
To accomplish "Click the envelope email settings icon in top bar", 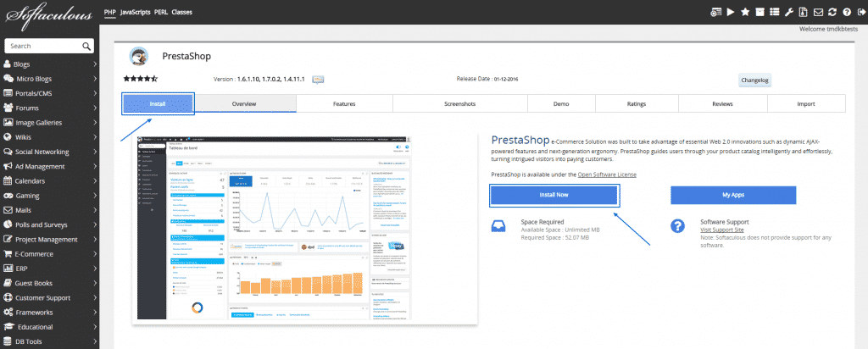I will click(818, 12).
